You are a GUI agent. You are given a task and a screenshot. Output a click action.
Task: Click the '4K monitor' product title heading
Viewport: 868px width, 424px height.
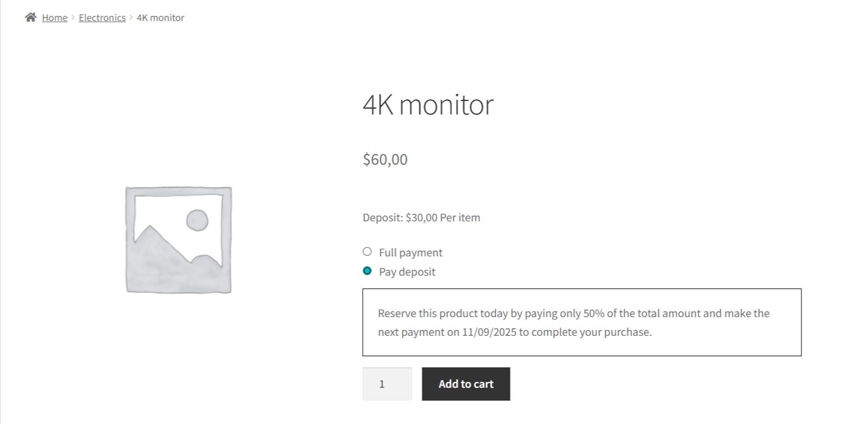point(428,105)
